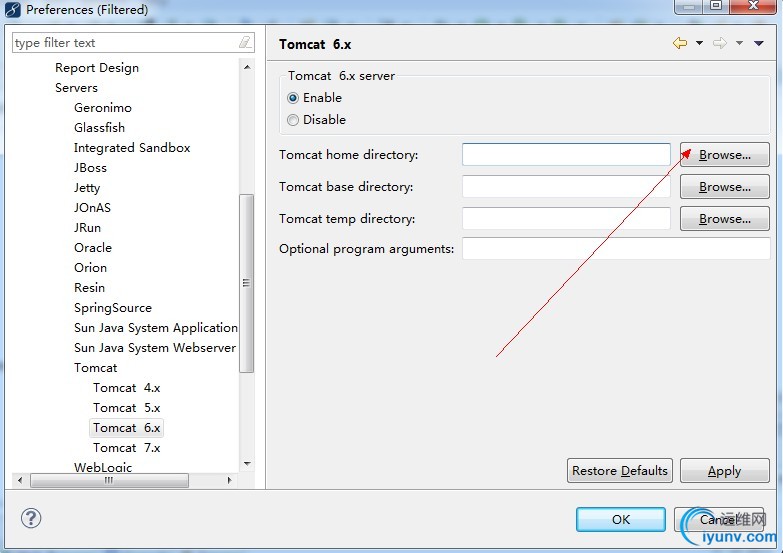Click the back navigation arrow icon
The image size is (783, 553).
[x=680, y=43]
